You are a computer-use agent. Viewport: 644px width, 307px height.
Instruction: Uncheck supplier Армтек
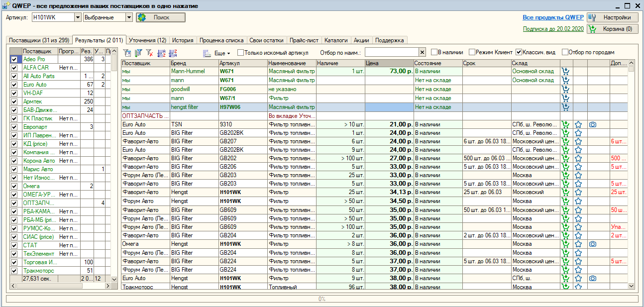(14, 102)
